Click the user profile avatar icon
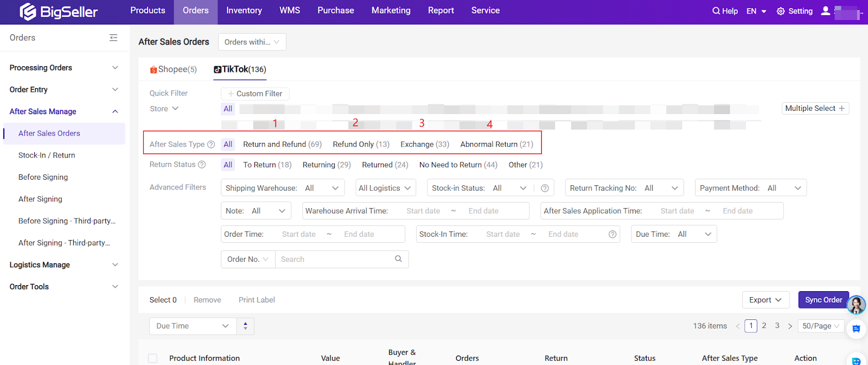The width and height of the screenshot is (868, 365). [826, 11]
